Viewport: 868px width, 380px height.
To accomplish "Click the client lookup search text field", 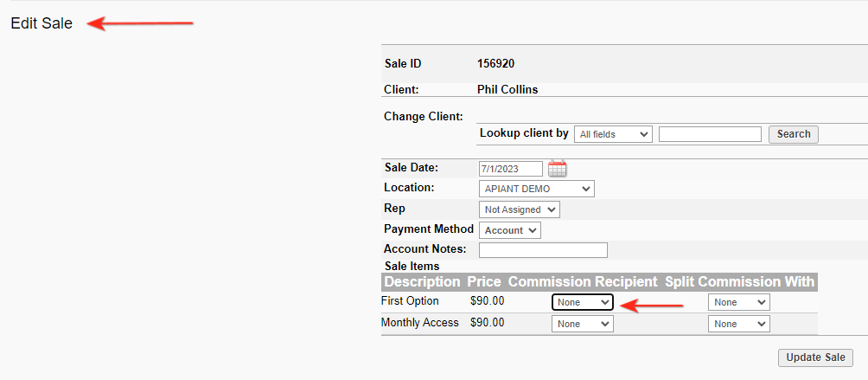I will coord(710,134).
